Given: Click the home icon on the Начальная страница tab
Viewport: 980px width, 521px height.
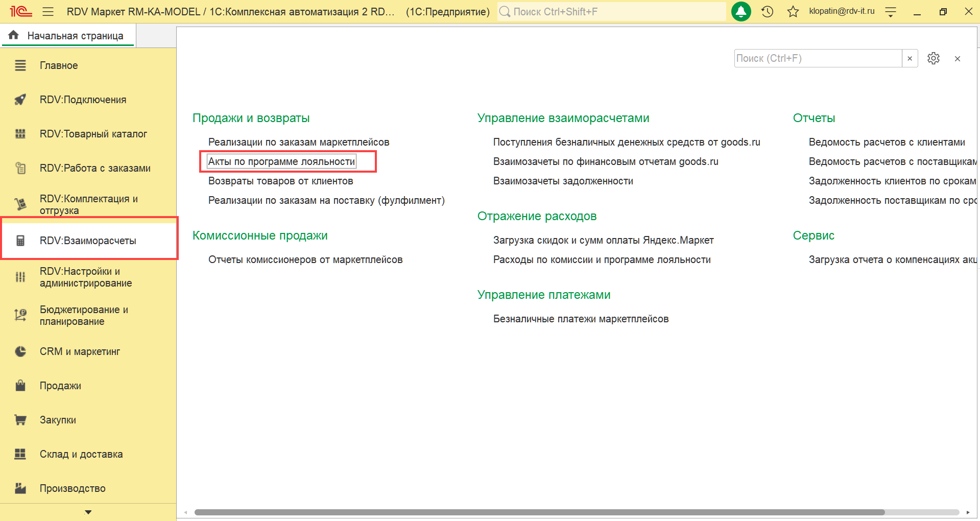Looking at the screenshot, I should 14,35.
